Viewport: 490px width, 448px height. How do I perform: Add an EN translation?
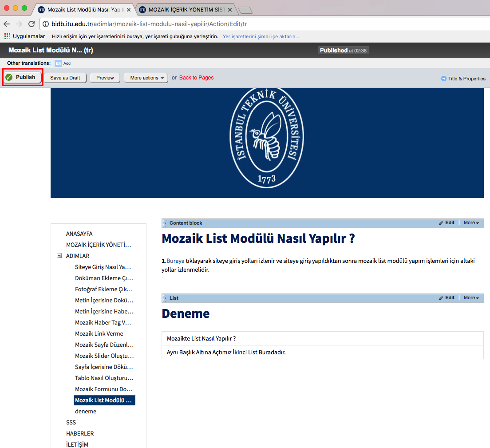coord(67,63)
